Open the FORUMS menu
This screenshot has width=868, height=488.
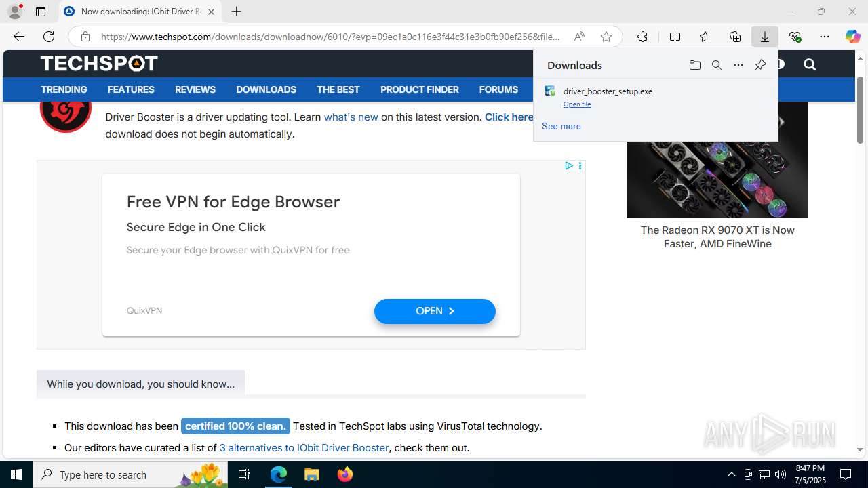coord(498,89)
